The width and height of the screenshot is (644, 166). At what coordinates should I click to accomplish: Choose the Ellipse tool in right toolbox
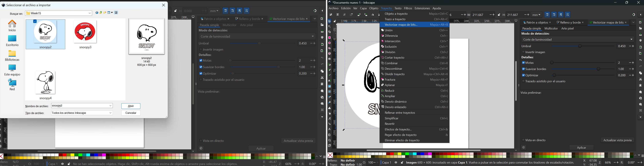click(x=330, y=43)
